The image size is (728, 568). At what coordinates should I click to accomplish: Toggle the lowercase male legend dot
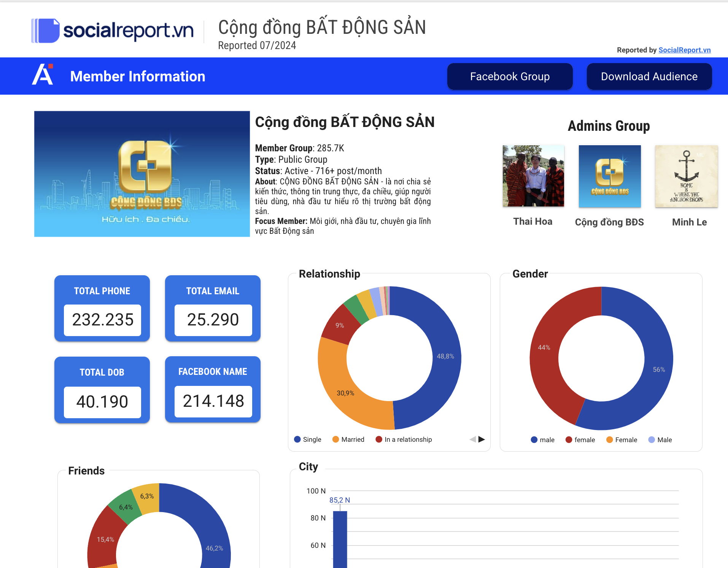point(534,439)
